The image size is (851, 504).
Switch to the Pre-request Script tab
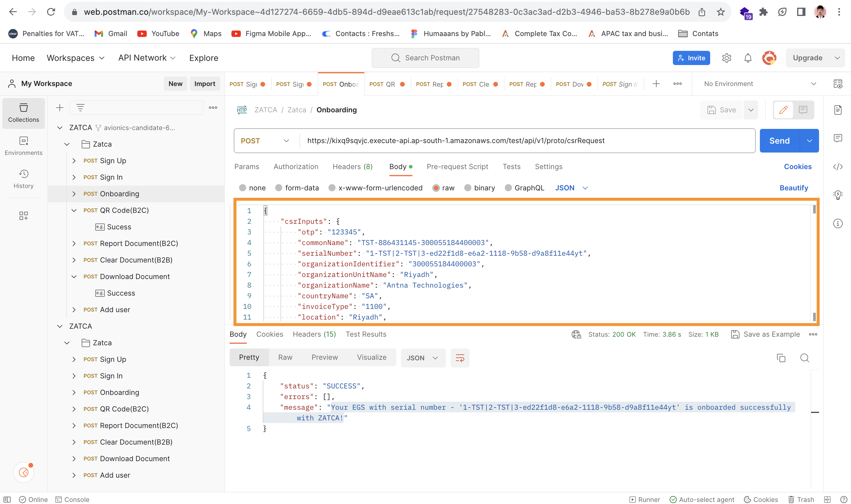coord(457,166)
